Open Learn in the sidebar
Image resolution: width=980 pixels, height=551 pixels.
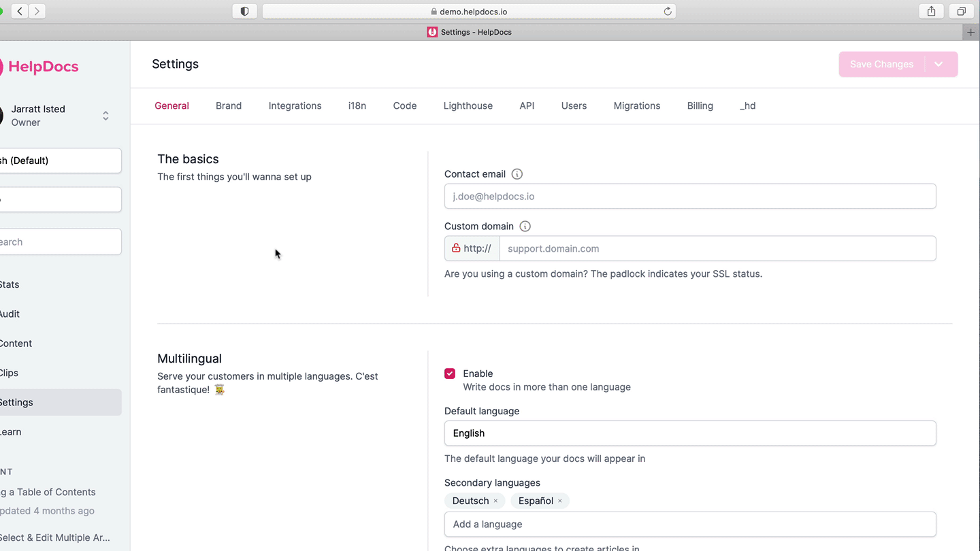click(60, 432)
